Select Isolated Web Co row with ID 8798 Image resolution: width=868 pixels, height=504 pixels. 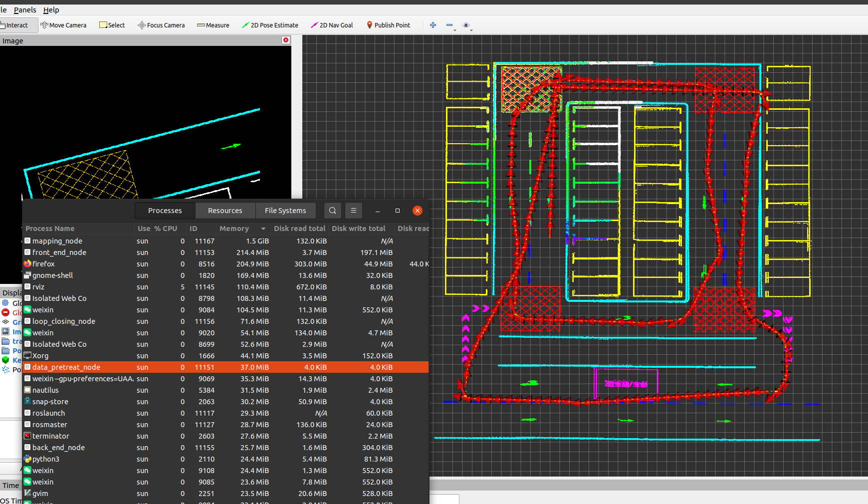(225, 298)
